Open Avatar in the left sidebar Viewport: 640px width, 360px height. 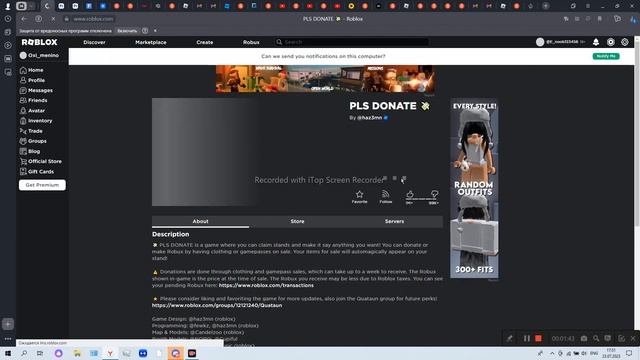point(32,111)
